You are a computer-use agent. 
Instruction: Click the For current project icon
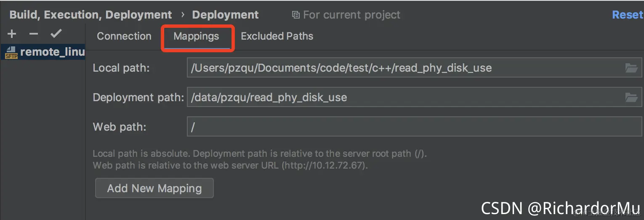(295, 15)
